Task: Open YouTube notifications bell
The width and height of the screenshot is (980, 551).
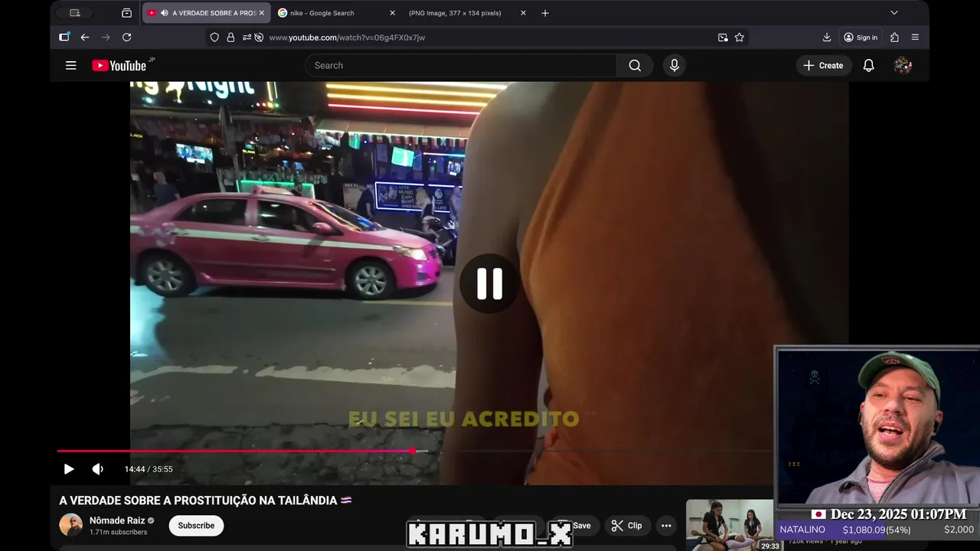Action: [x=868, y=66]
